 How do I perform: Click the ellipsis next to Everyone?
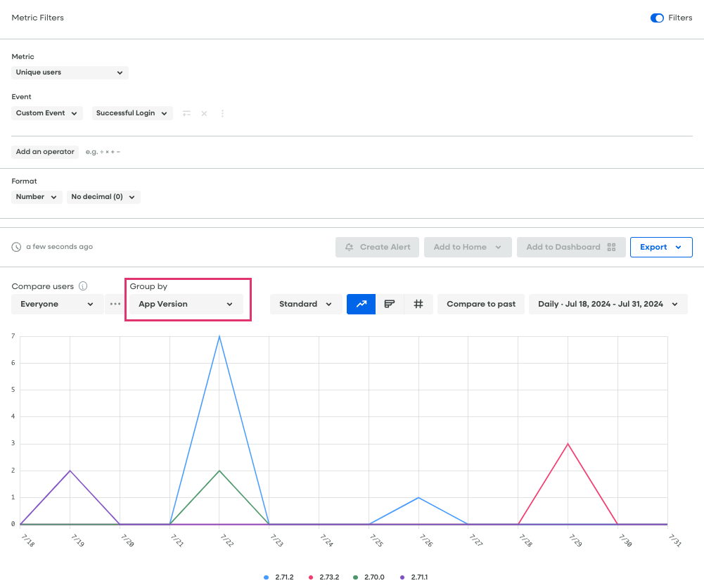pos(115,305)
